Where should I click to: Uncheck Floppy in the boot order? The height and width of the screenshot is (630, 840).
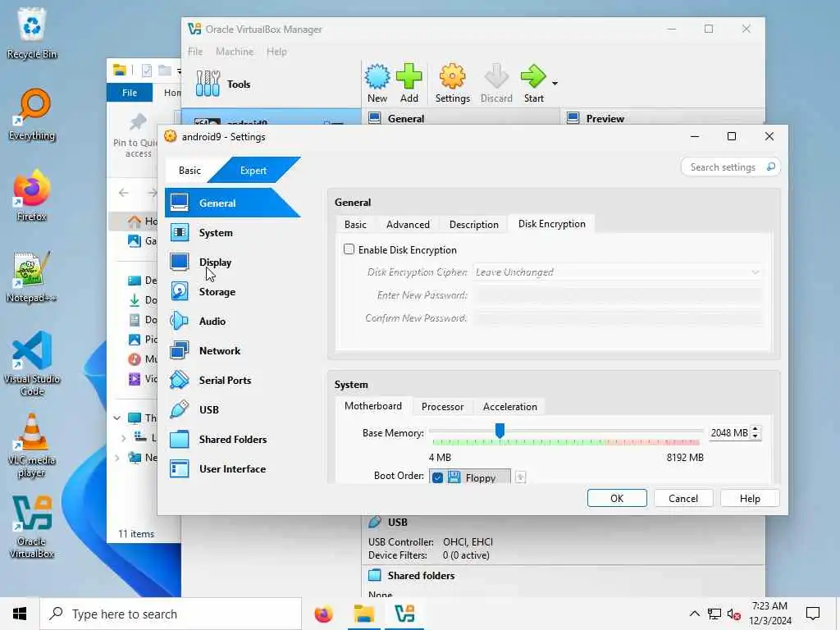click(x=437, y=477)
